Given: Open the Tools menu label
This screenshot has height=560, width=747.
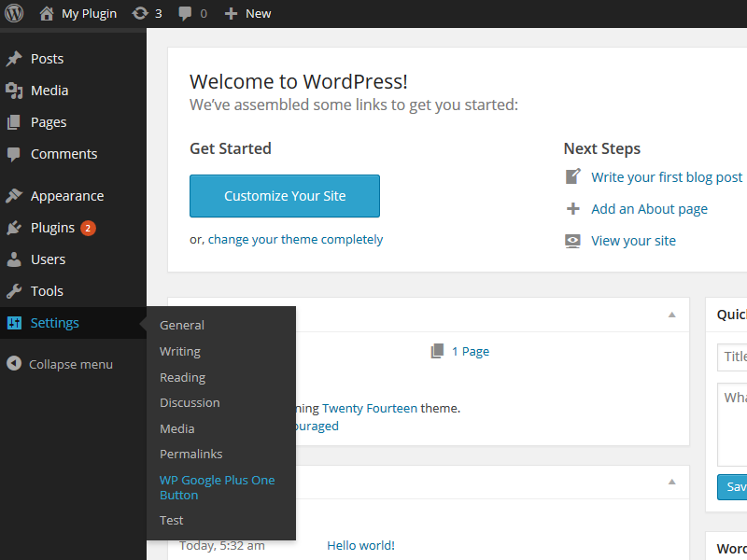Looking at the screenshot, I should click(47, 291).
